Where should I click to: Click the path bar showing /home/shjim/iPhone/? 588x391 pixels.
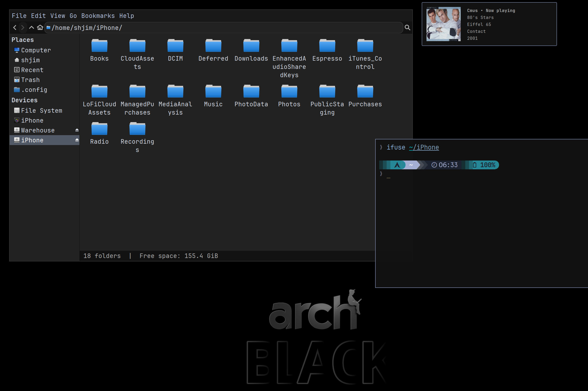pos(224,28)
